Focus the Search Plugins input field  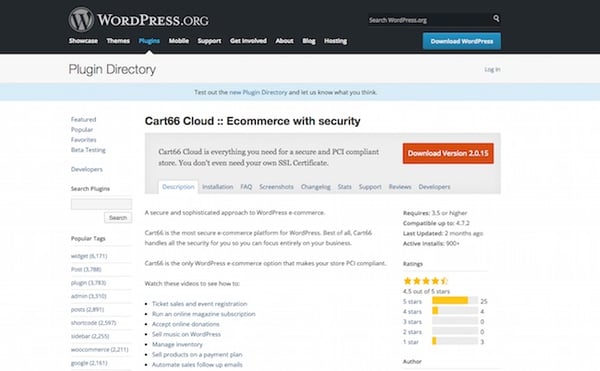click(x=101, y=204)
